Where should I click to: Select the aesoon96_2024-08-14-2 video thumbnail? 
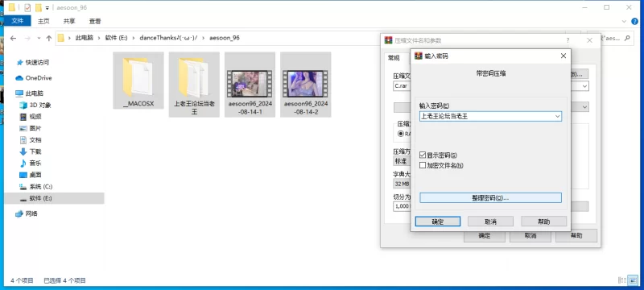306,85
